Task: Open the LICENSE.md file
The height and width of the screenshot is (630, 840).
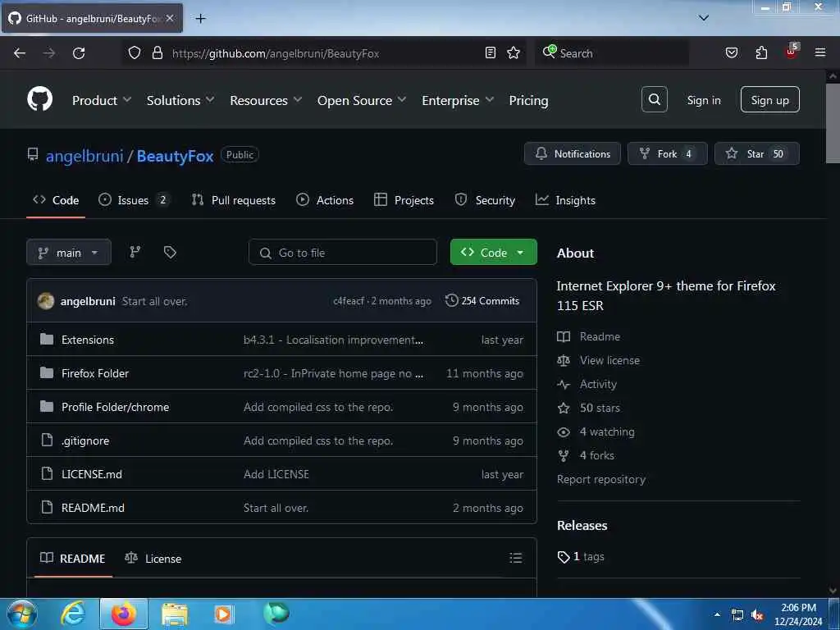Action: click(x=92, y=474)
